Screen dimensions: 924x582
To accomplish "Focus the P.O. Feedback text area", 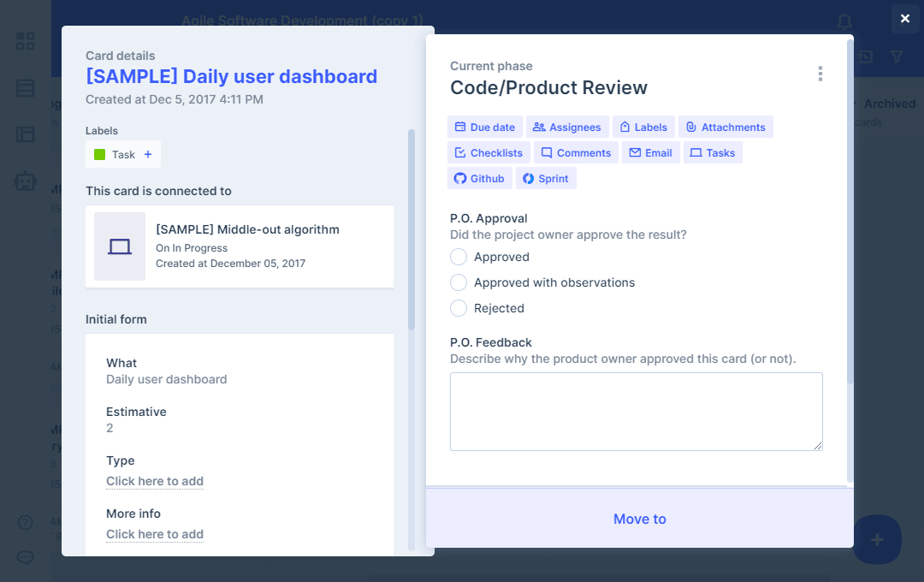I will [x=636, y=411].
